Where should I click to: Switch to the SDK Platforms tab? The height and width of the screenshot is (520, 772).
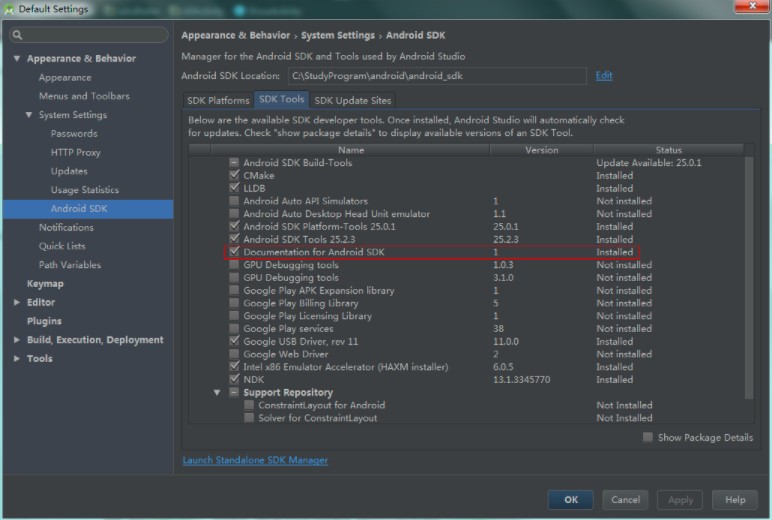218,100
